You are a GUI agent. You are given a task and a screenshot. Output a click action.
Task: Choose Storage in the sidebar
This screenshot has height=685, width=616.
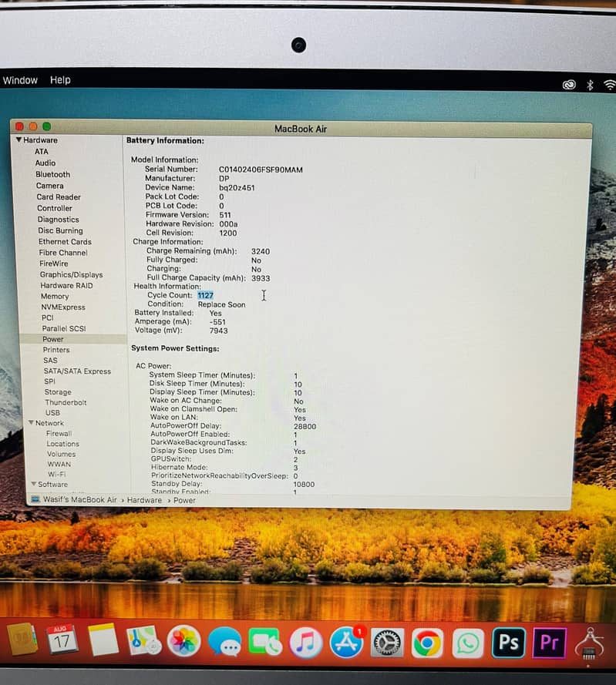58,392
